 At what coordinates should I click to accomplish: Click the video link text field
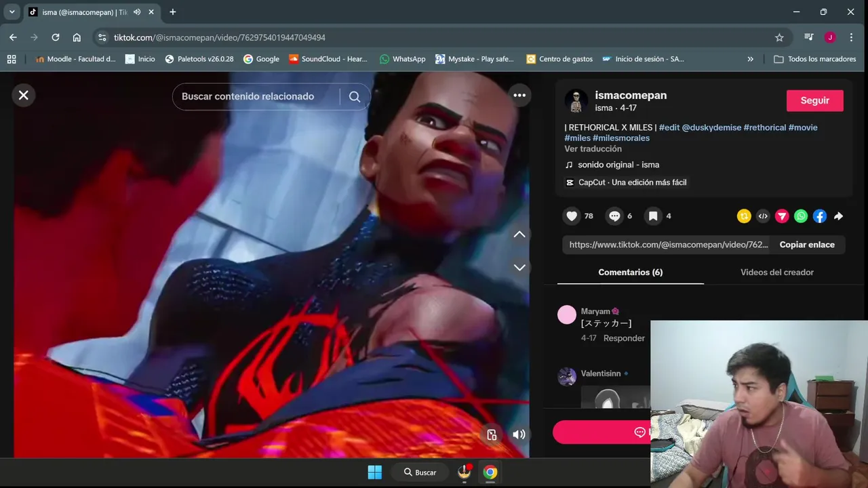[x=669, y=245]
